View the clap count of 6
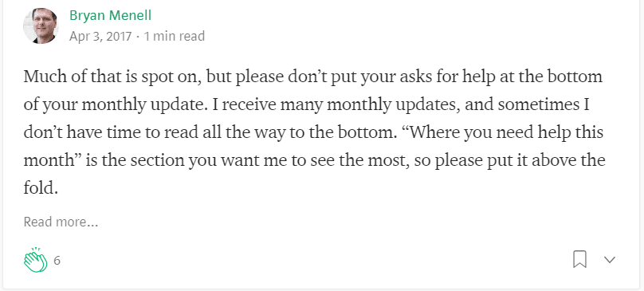Viewport: 644px width, 291px height. [x=57, y=261]
